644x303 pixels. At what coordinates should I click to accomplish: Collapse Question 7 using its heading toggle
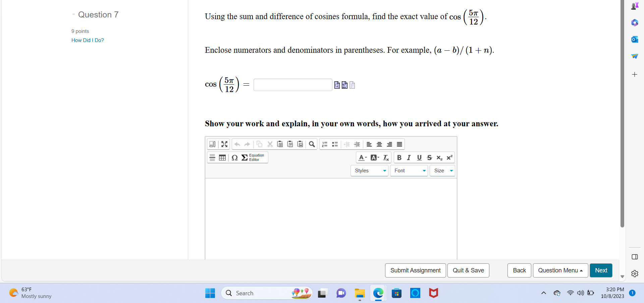tap(73, 14)
